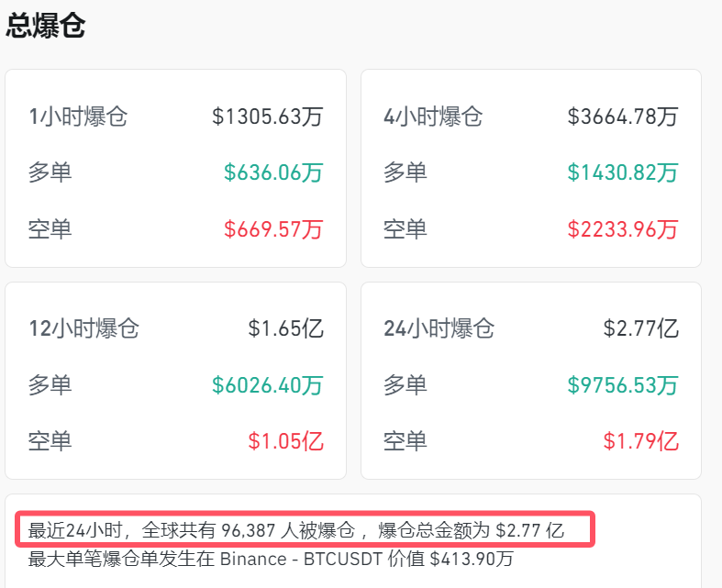Click the green long value $6026.40万

267,385
